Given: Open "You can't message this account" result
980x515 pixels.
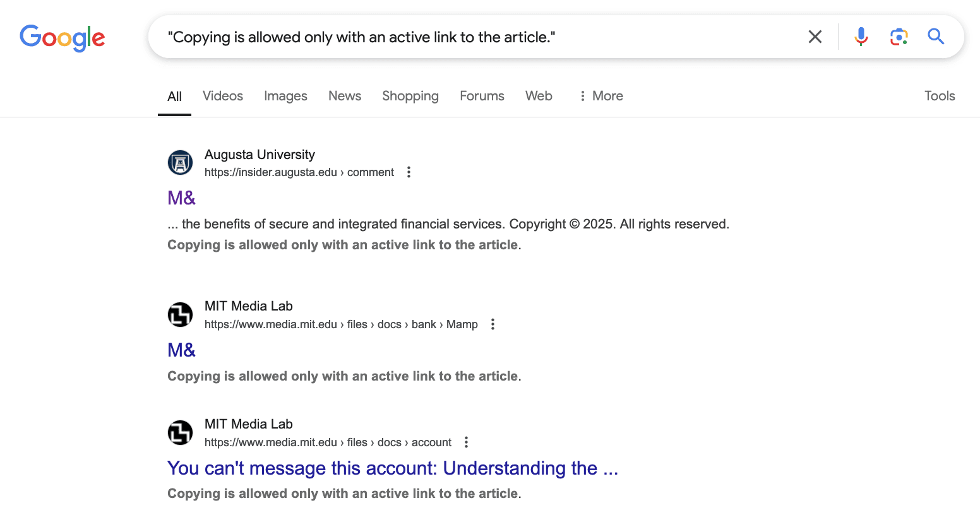Looking at the screenshot, I should (393, 468).
